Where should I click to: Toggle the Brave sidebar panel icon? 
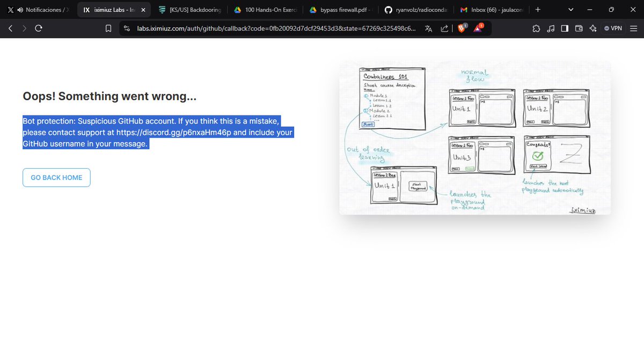click(565, 28)
